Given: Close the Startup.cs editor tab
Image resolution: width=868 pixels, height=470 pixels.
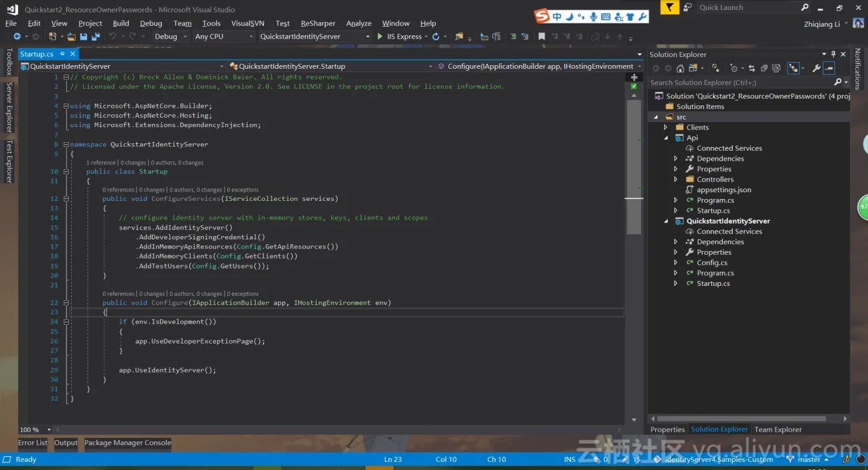Looking at the screenshot, I should pos(72,54).
